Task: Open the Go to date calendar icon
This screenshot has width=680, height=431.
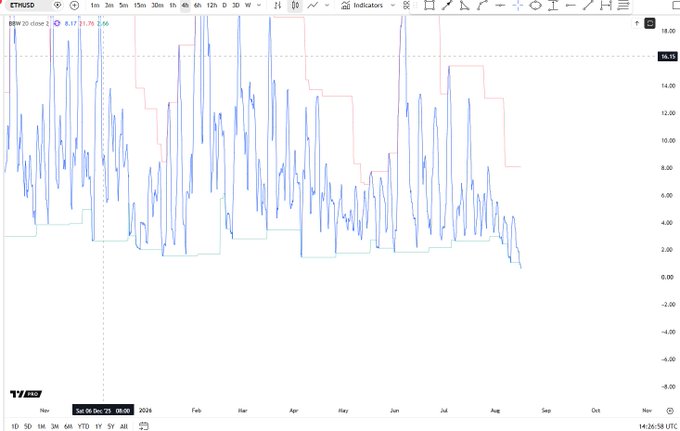Action: point(144,426)
